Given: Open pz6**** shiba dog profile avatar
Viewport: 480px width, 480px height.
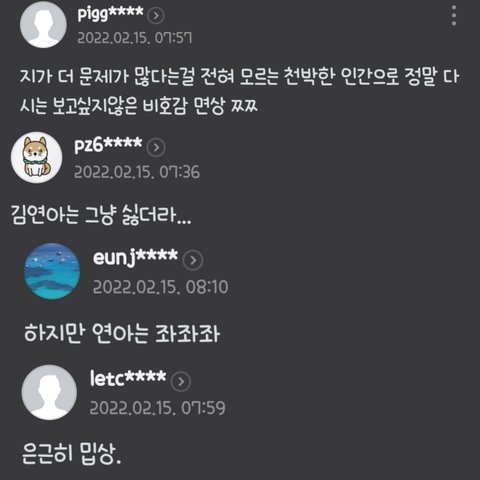Looking at the screenshot, I should point(37,157).
